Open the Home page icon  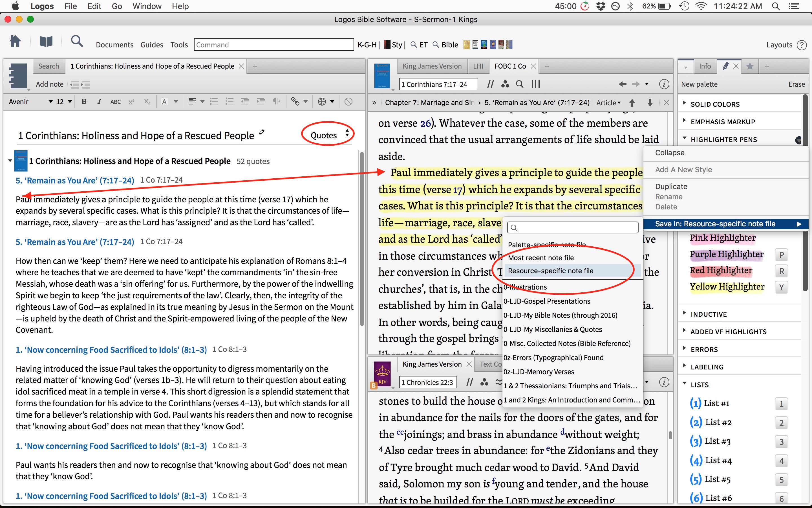point(16,42)
